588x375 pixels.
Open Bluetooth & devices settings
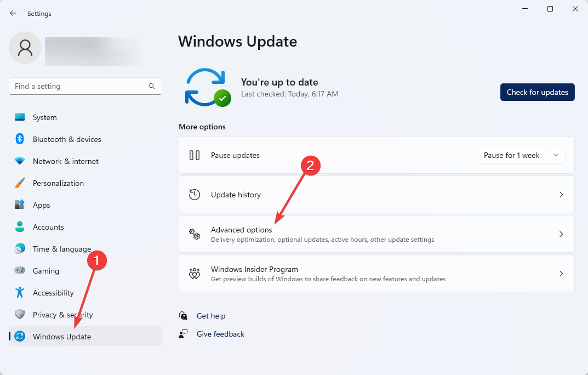[x=19, y=139]
